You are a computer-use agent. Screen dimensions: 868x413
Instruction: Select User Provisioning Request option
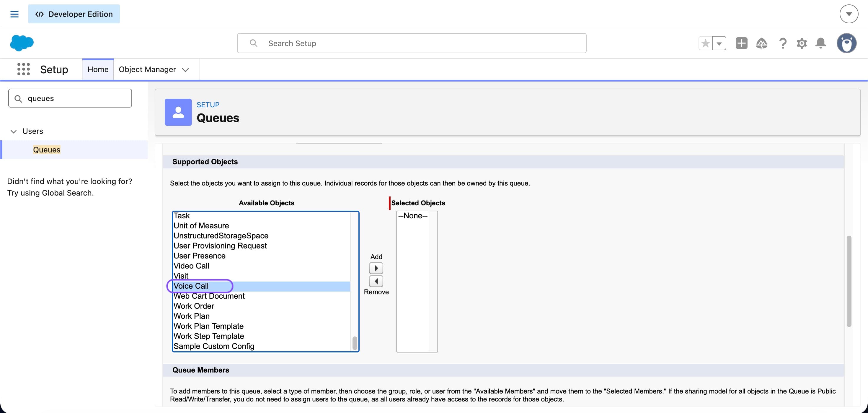[262, 246]
